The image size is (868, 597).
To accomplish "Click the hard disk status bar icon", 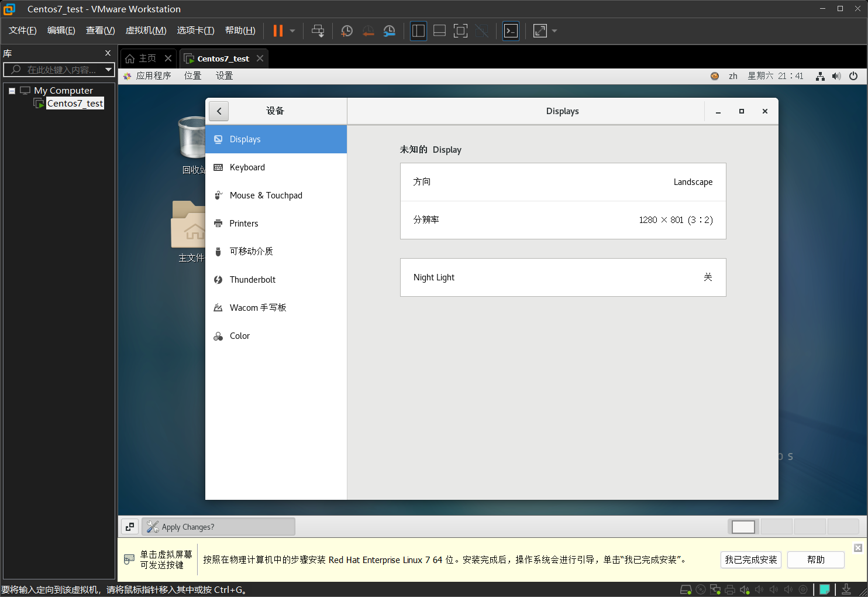I will tap(686, 589).
